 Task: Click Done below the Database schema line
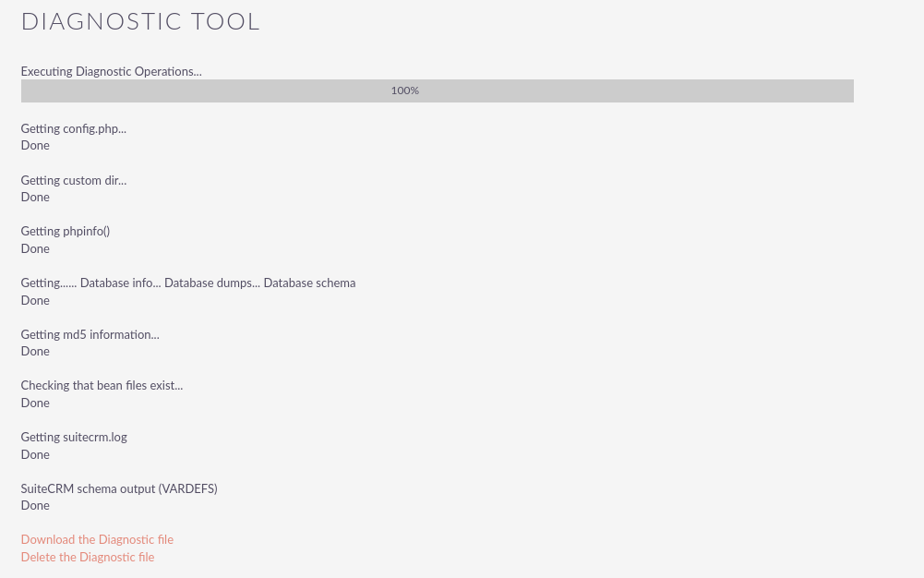point(35,301)
